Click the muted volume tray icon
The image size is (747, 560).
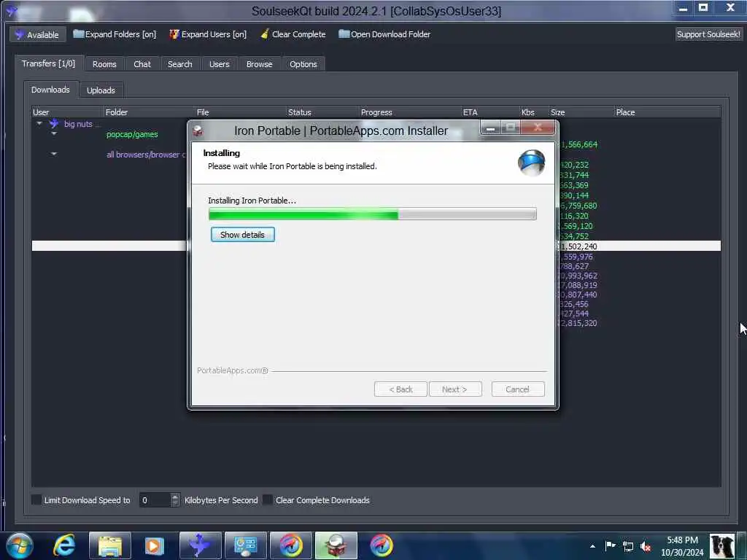(x=646, y=547)
